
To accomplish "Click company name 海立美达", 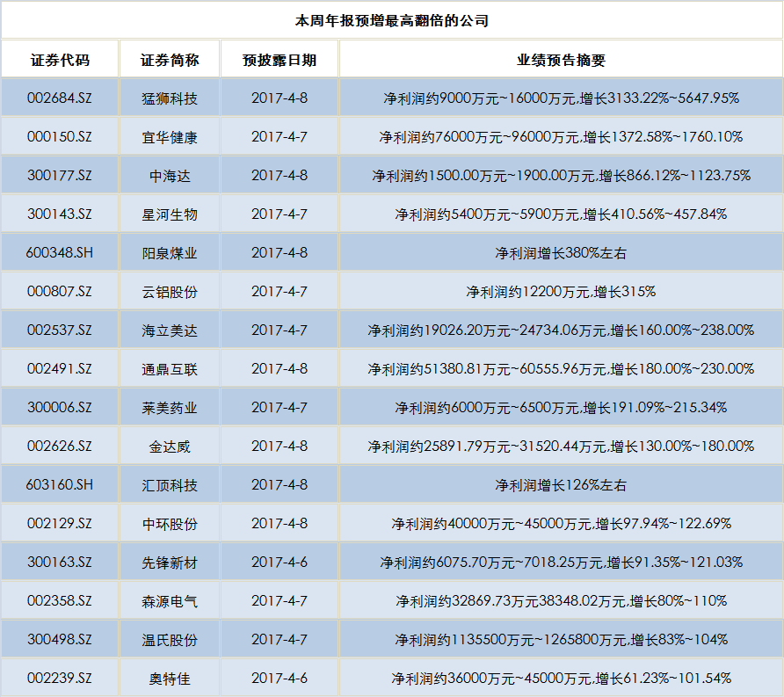I will (170, 330).
